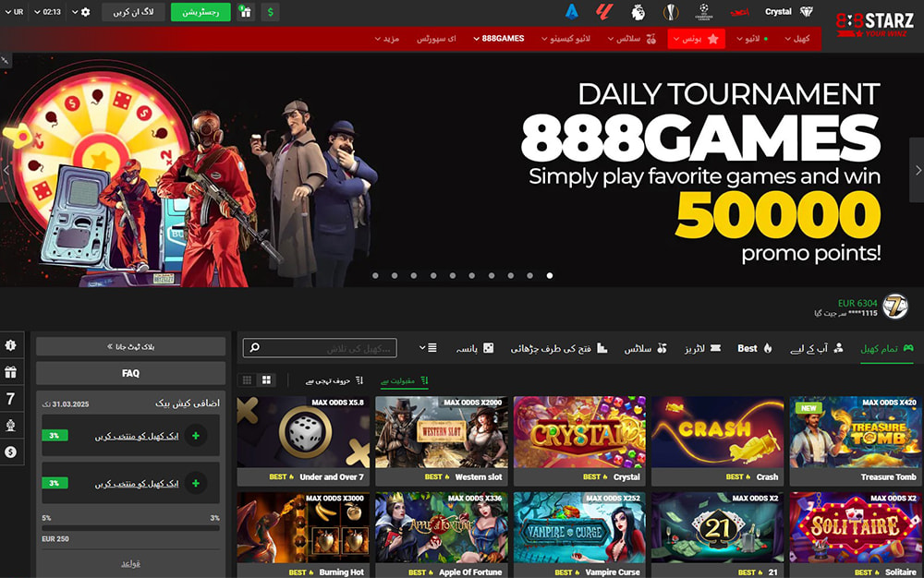Open the info icon in the left sidebar

tap(10, 345)
